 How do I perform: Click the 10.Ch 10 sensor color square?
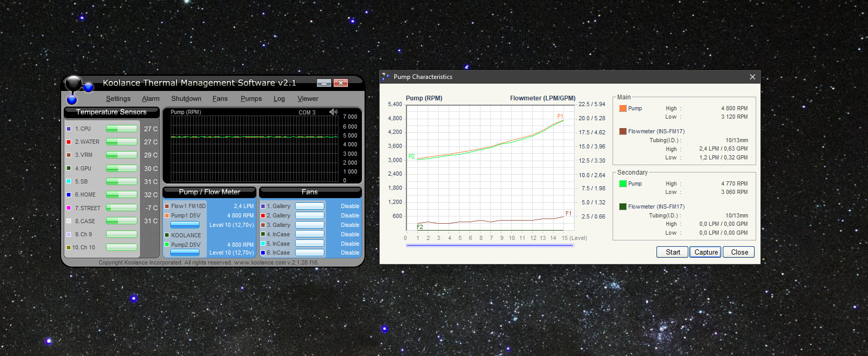[68, 247]
